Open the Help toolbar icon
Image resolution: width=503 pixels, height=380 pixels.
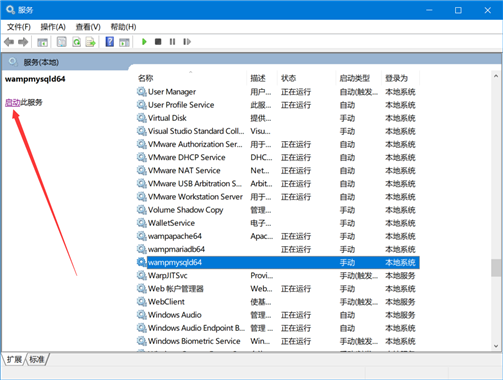pos(109,42)
